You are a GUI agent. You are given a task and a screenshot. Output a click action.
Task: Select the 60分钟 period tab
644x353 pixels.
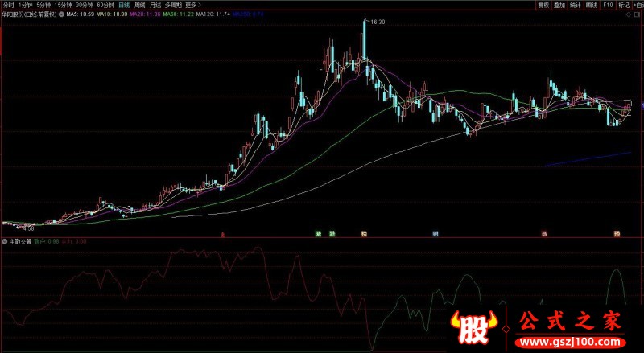(x=105, y=5)
